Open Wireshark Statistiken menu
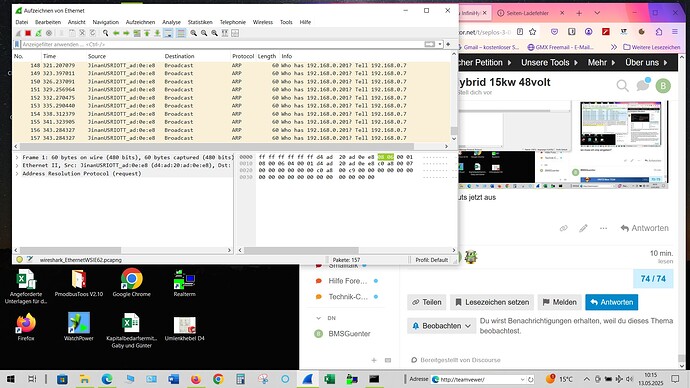Image resolution: width=690 pixels, height=388 pixels. click(x=200, y=22)
